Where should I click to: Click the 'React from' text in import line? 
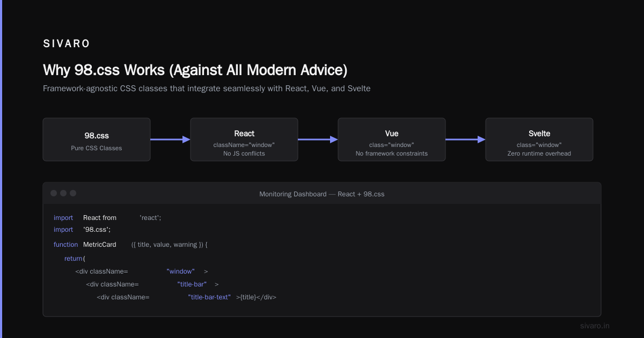pos(100,218)
